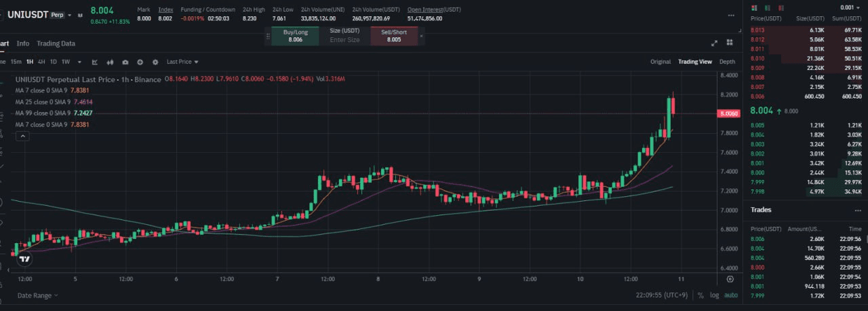Open chart settings gear icon
868x311 pixels.
click(155, 62)
